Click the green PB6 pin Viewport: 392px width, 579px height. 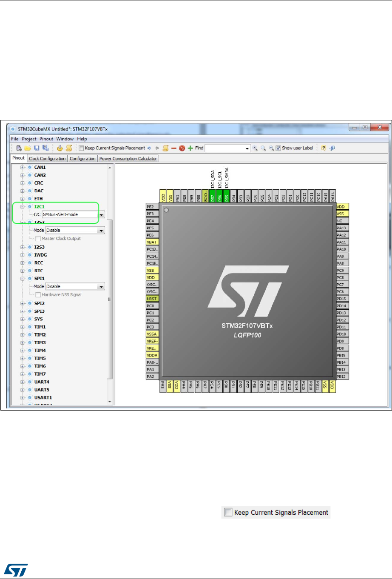click(x=220, y=196)
